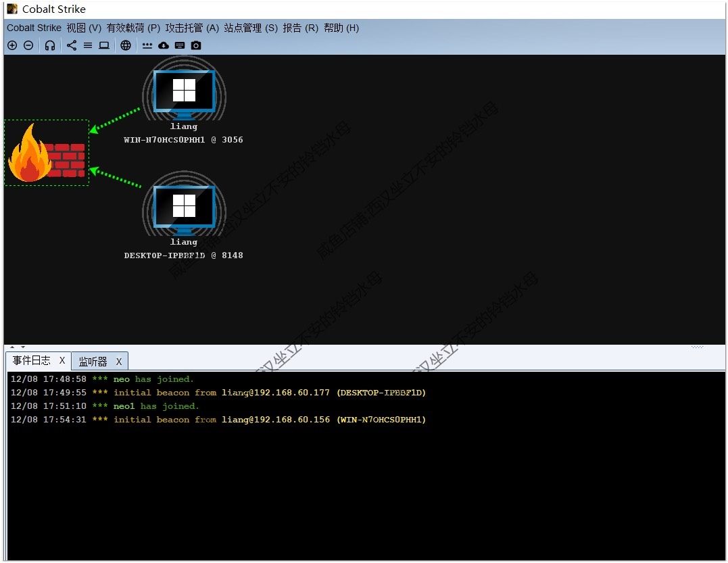Open the 攻击托管 (A) menu
This screenshot has width=728, height=563.
tap(192, 28)
